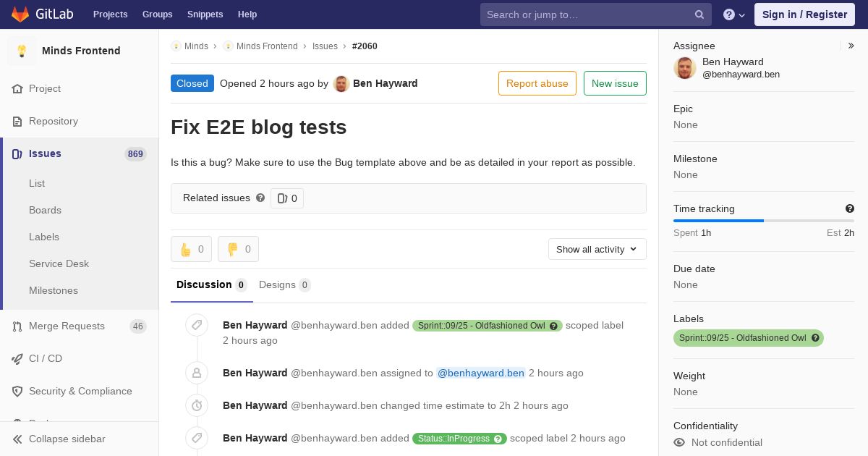Click the Time tracking help icon
868x456 pixels.
[x=850, y=208]
